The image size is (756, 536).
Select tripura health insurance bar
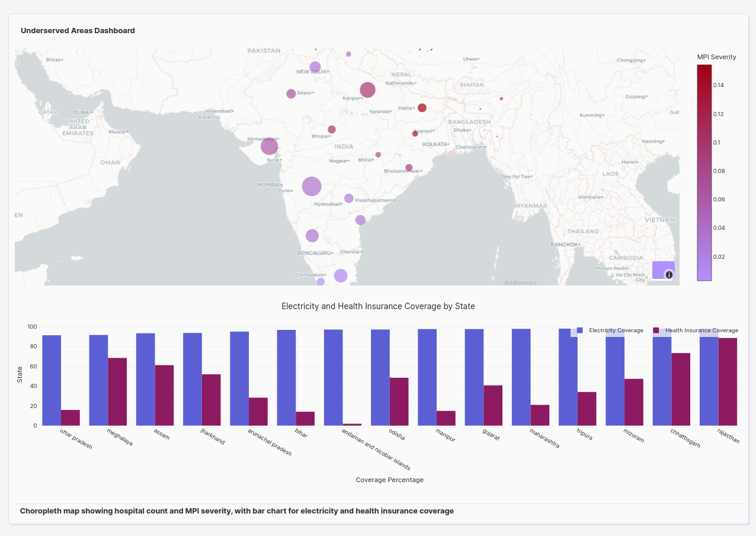coord(587,409)
